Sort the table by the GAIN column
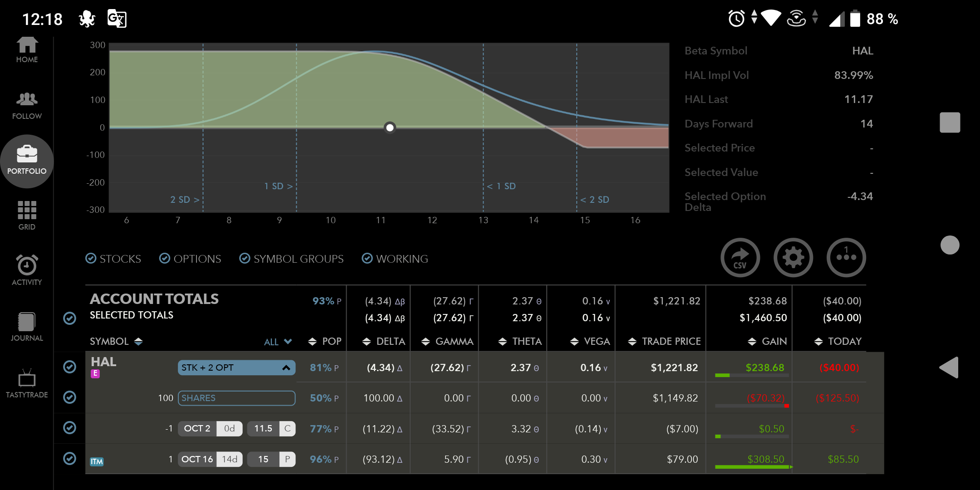Image resolution: width=980 pixels, height=490 pixels. 768,342
